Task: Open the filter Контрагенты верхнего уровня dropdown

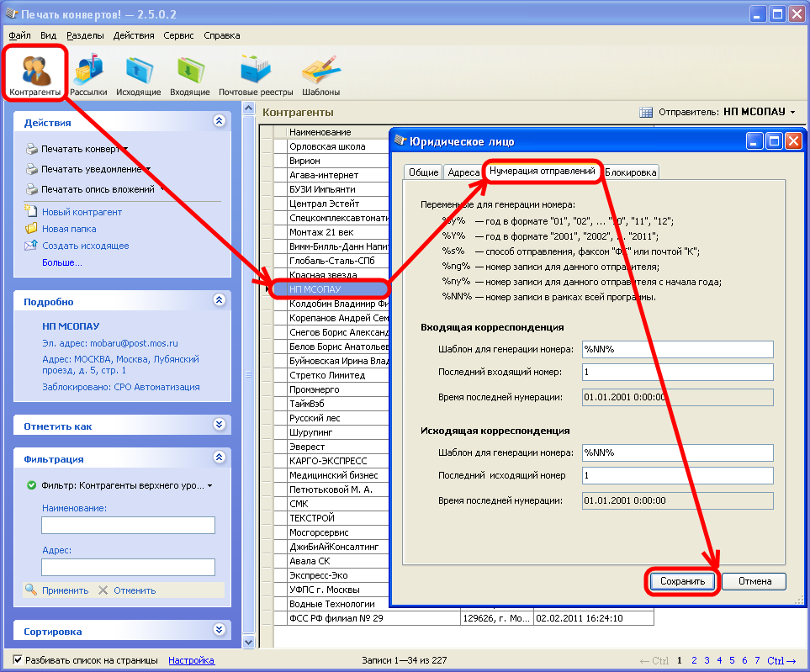Action: pos(209,485)
